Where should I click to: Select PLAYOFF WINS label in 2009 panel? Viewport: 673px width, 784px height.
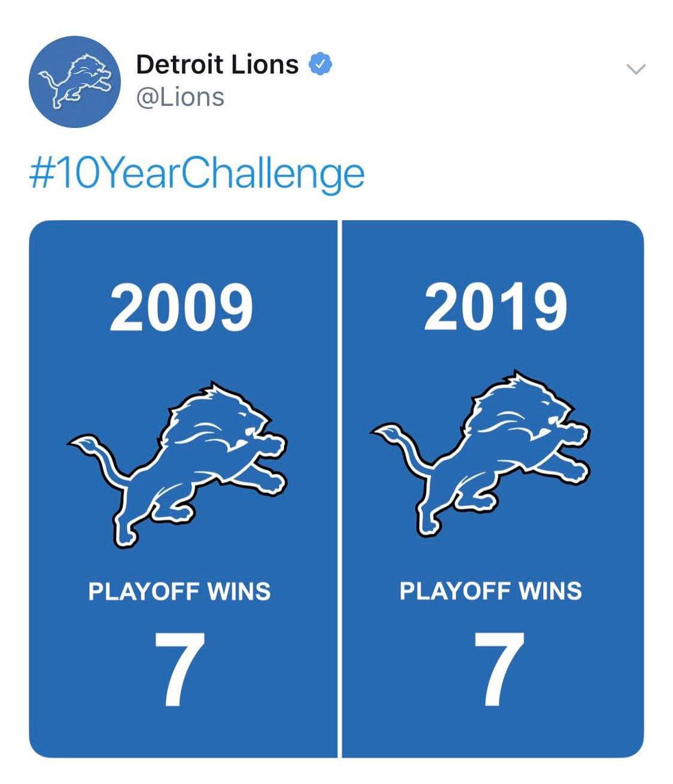coord(179,591)
